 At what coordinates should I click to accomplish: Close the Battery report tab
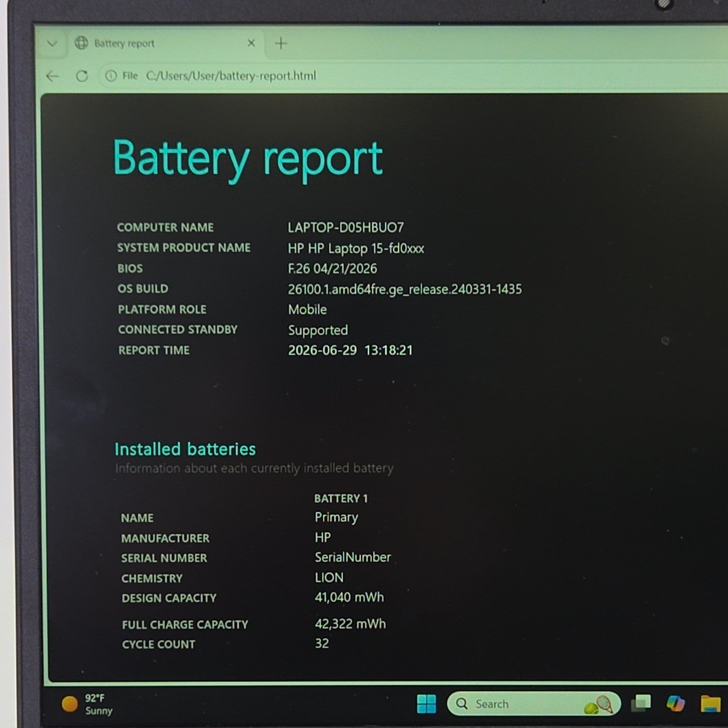tap(251, 43)
